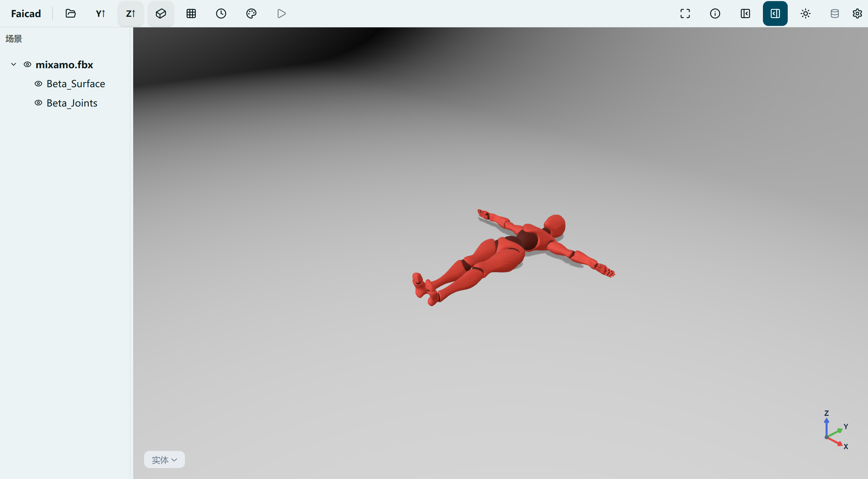Open a file with the folder icon
This screenshot has width=868, height=479.
70,13
